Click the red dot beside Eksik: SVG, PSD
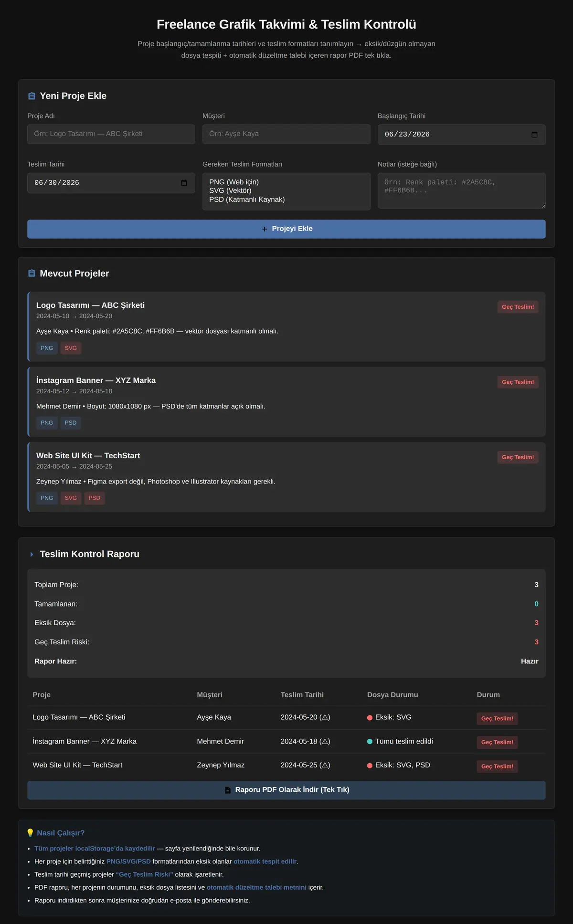 click(x=370, y=766)
